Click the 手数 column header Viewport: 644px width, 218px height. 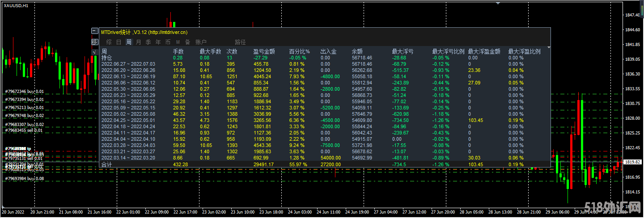178,51
